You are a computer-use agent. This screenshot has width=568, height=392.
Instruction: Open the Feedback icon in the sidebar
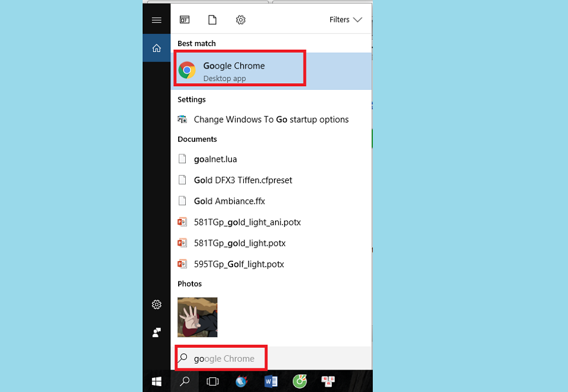point(156,332)
